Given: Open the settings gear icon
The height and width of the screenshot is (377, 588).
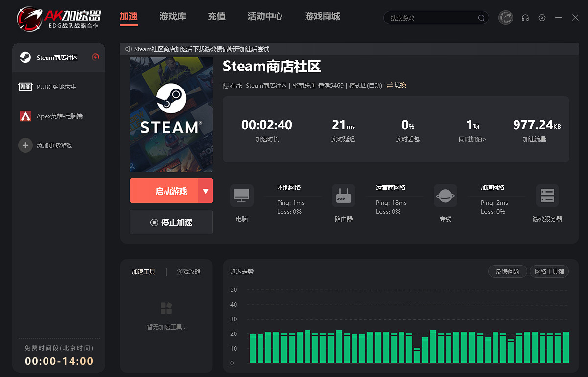Looking at the screenshot, I should point(541,18).
